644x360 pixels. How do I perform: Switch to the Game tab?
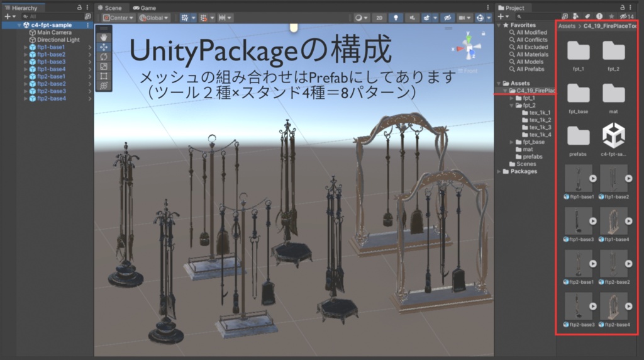coord(145,8)
